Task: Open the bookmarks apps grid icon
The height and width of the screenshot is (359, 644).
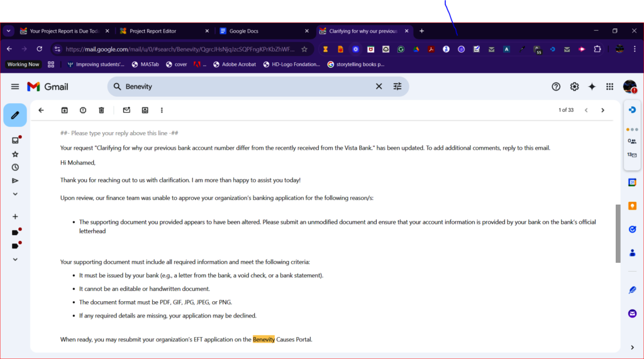Action: tap(51, 65)
